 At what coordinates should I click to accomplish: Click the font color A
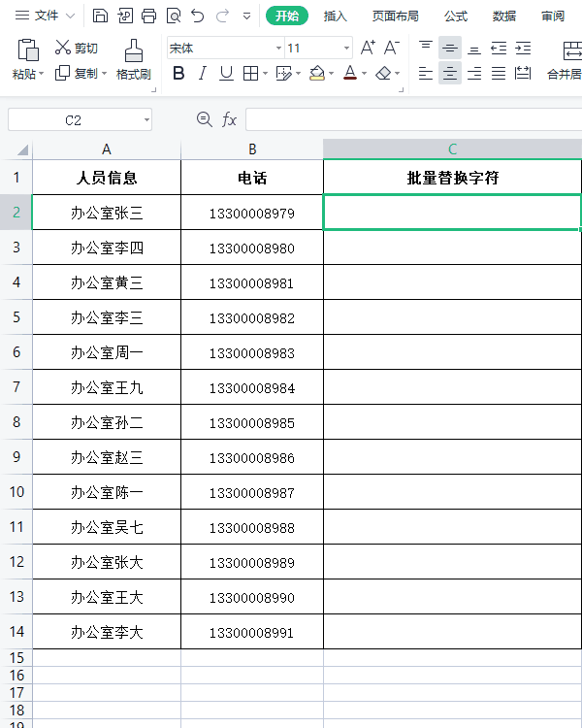tap(350, 73)
